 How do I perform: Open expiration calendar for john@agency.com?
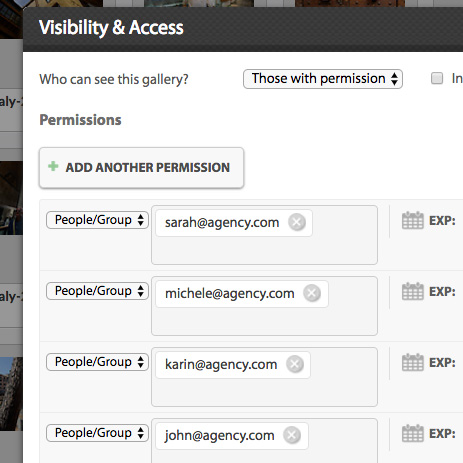point(413,433)
